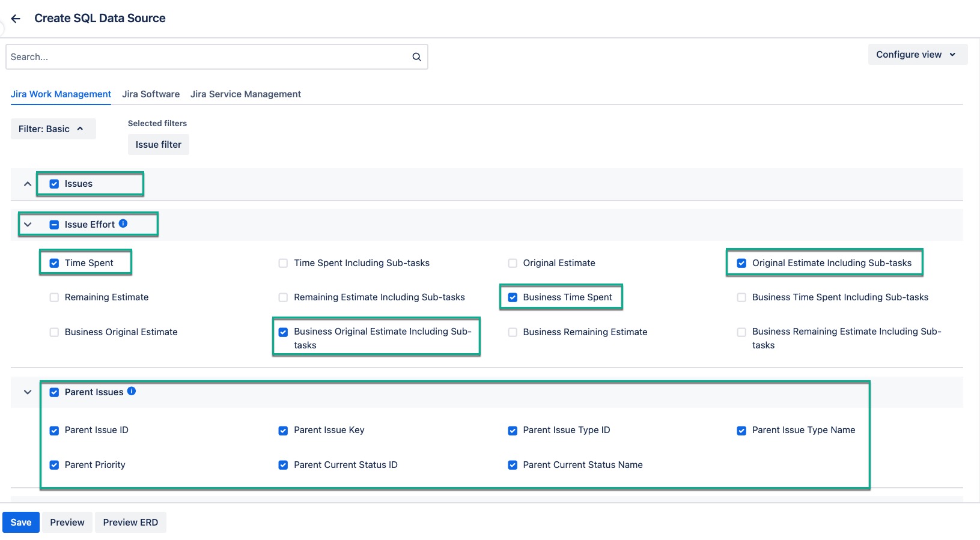The image size is (980, 540).
Task: Expand the Issues section chevron
Action: click(x=28, y=184)
